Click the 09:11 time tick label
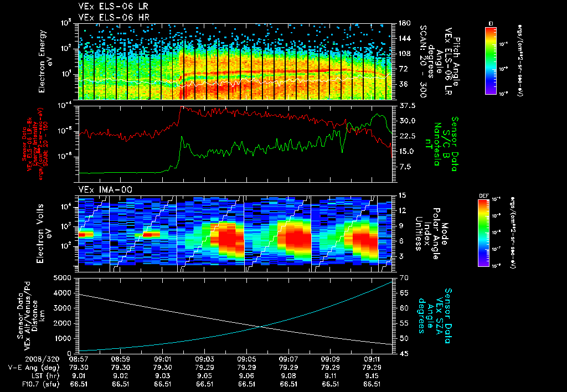This screenshot has width=567, height=392. coord(373,359)
